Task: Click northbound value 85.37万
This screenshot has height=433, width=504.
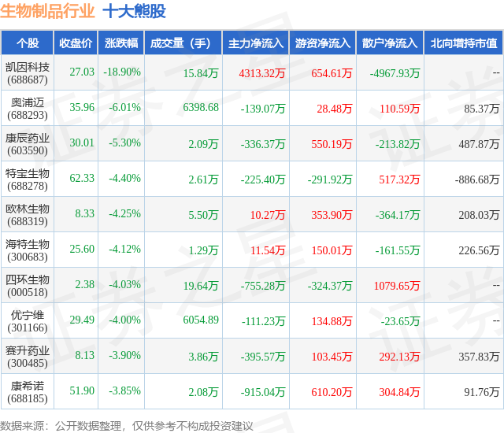Action: pyautogui.click(x=481, y=109)
